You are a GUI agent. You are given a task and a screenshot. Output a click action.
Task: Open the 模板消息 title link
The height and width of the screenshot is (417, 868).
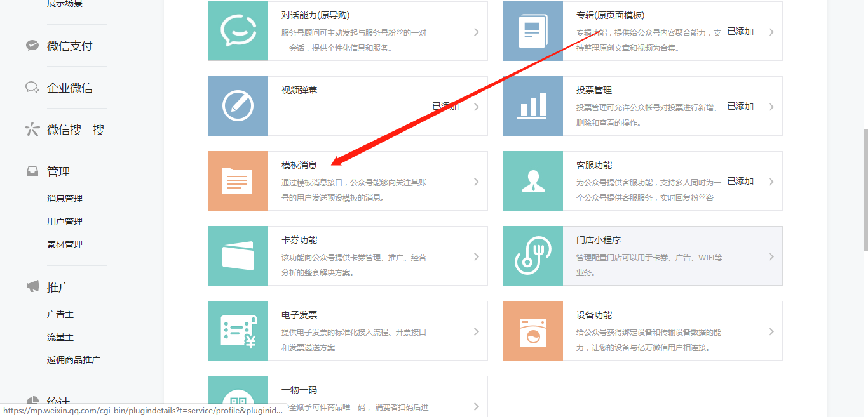(x=299, y=165)
